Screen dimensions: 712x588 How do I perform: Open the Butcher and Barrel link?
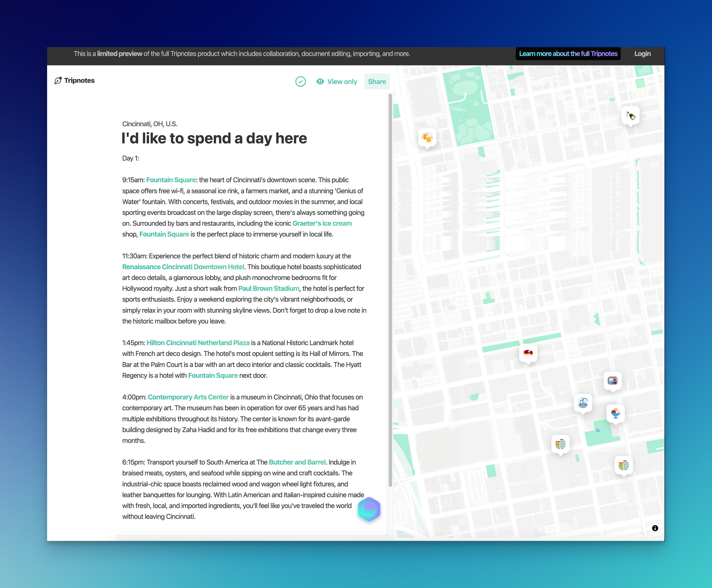[x=297, y=462]
